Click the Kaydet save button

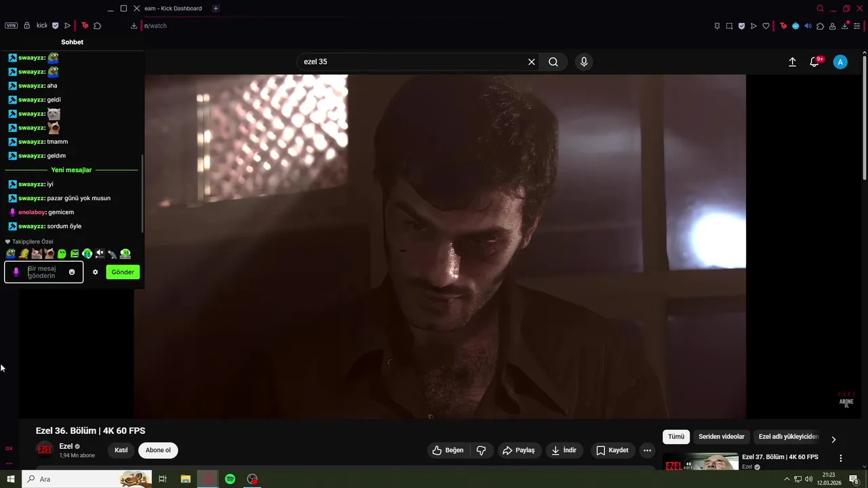click(612, 450)
